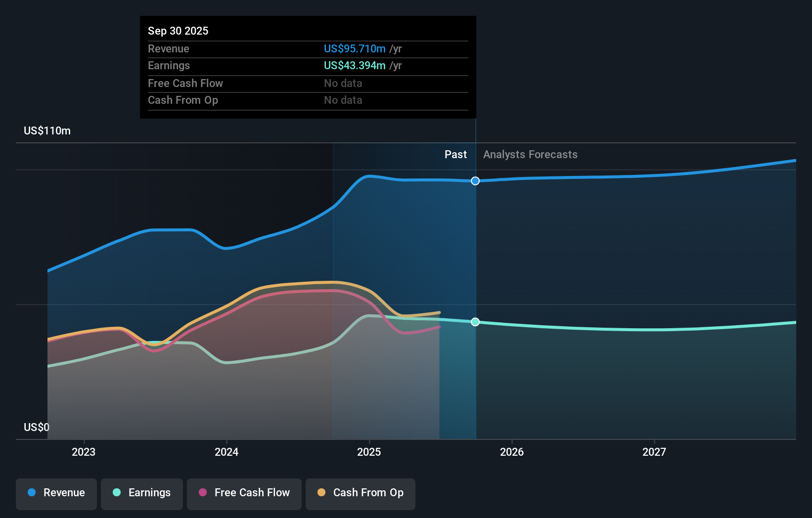The height and width of the screenshot is (518, 812).
Task: Toggle the Cash From Op series off
Action: pos(360,493)
